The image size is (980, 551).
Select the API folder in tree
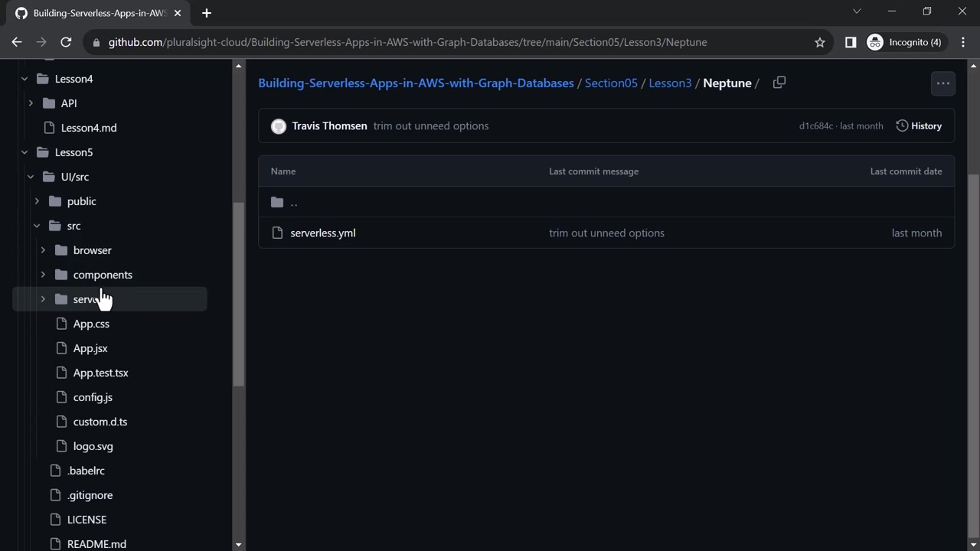pos(69,103)
